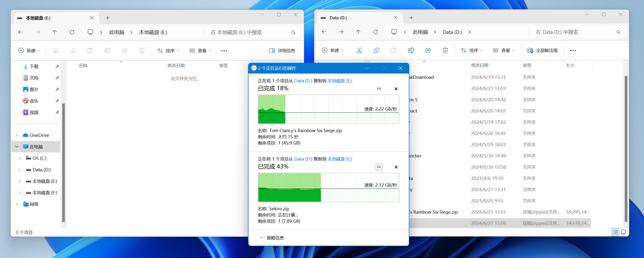Image resolution: width=644 pixels, height=258 pixels.
Task: Click the cut icon in Data (D:) toolbar
Action: coord(359,51)
